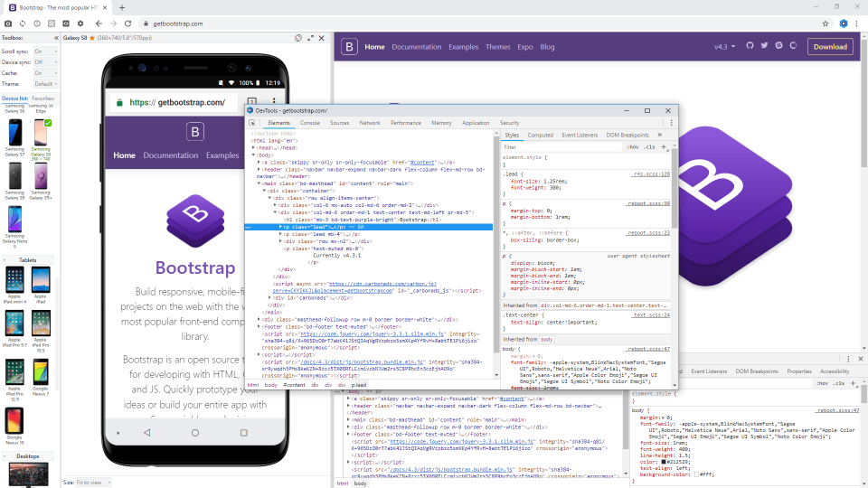868x488 pixels.
Task: Open the Device sync dropdown
Action: click(x=45, y=62)
